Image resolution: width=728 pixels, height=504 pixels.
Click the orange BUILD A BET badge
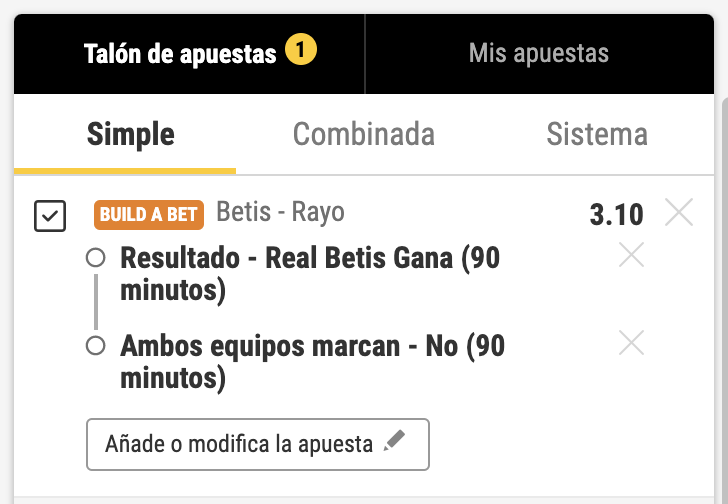tap(150, 214)
